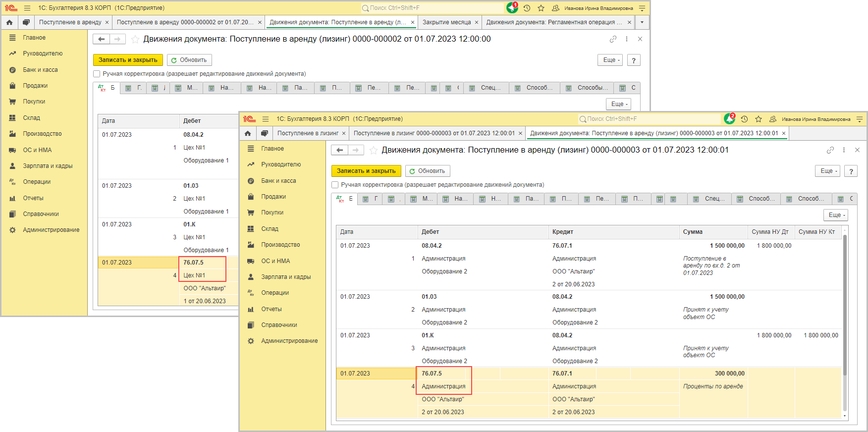Open three-dots menu in back document form

click(x=627, y=39)
